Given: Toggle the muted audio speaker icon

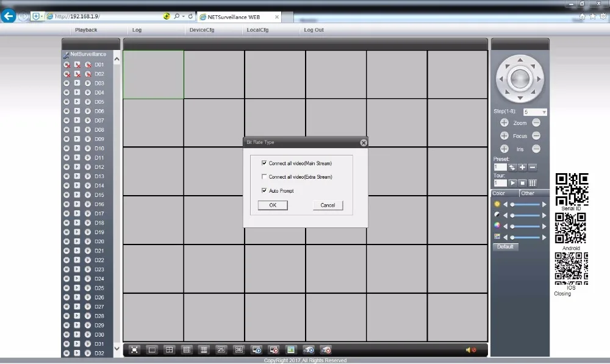Looking at the screenshot, I should click(471, 350).
